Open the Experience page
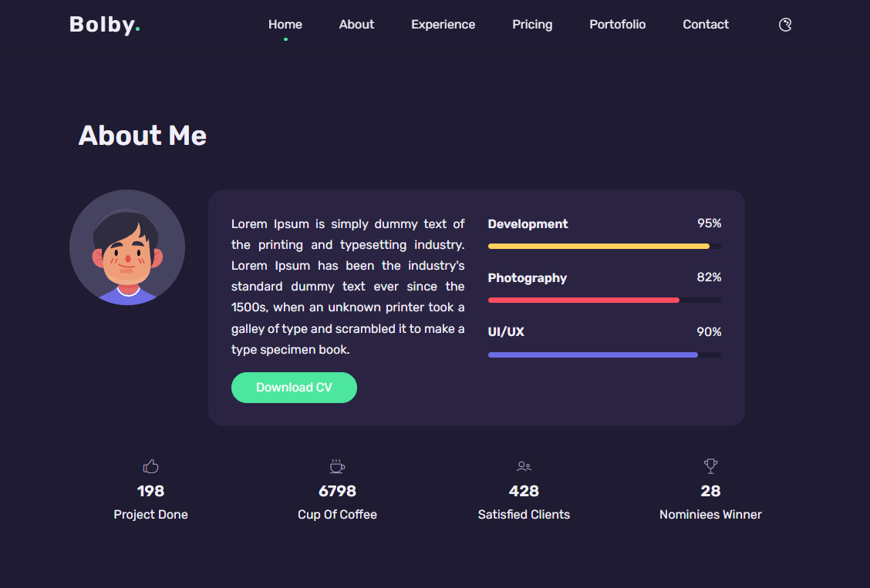This screenshot has height=588, width=870. click(443, 24)
